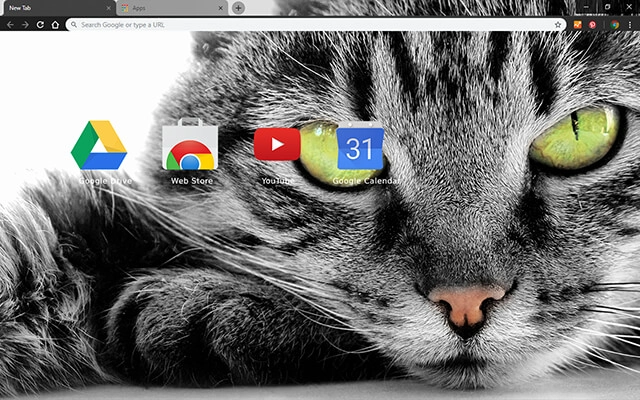
Task: Go to the home page icon
Action: 55,25
